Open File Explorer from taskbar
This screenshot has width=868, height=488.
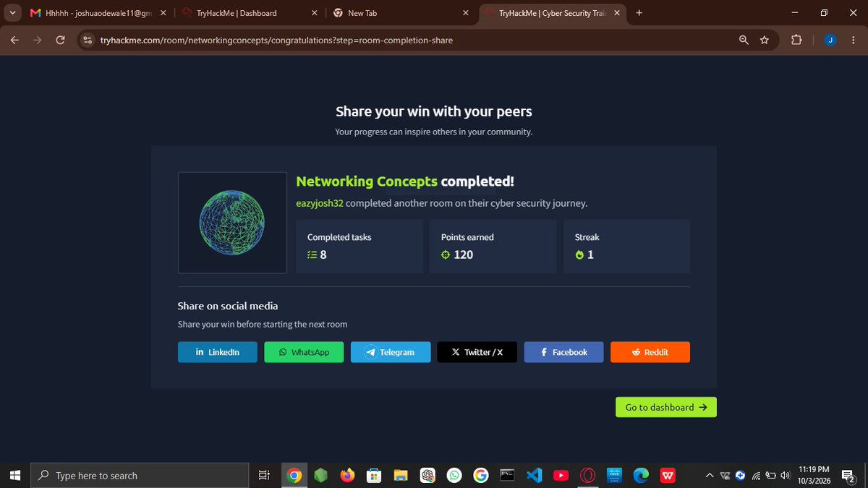tap(401, 475)
